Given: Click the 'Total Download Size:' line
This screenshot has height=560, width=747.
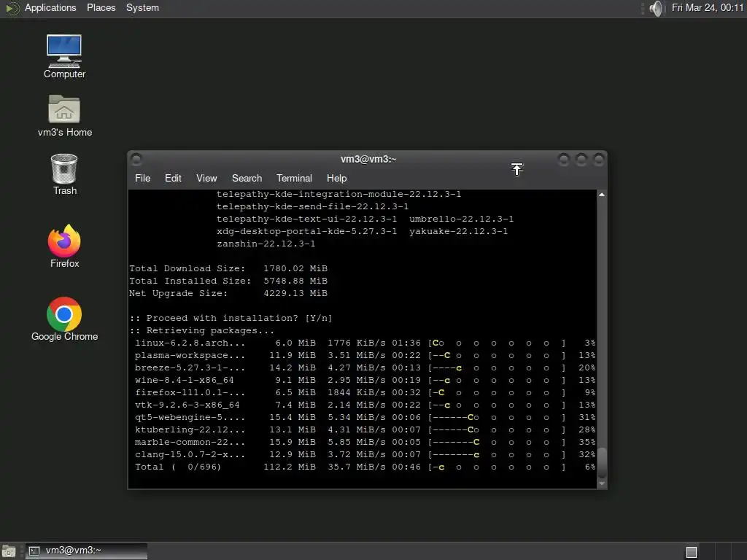Looking at the screenshot, I should point(228,268).
